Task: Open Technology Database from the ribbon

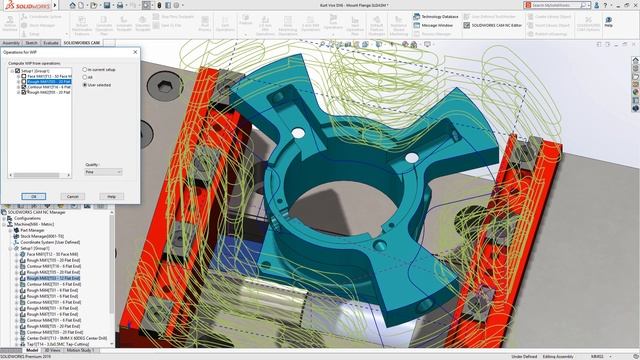Action: click(436, 17)
